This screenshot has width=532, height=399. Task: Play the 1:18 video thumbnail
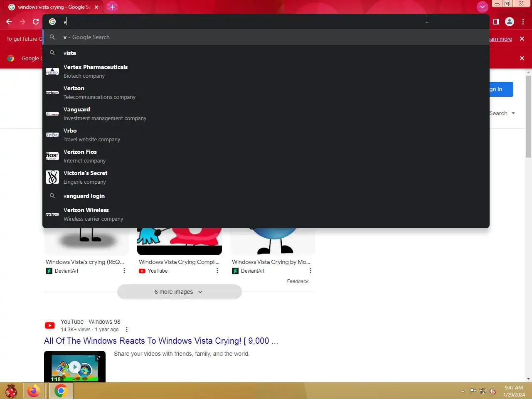click(x=75, y=367)
